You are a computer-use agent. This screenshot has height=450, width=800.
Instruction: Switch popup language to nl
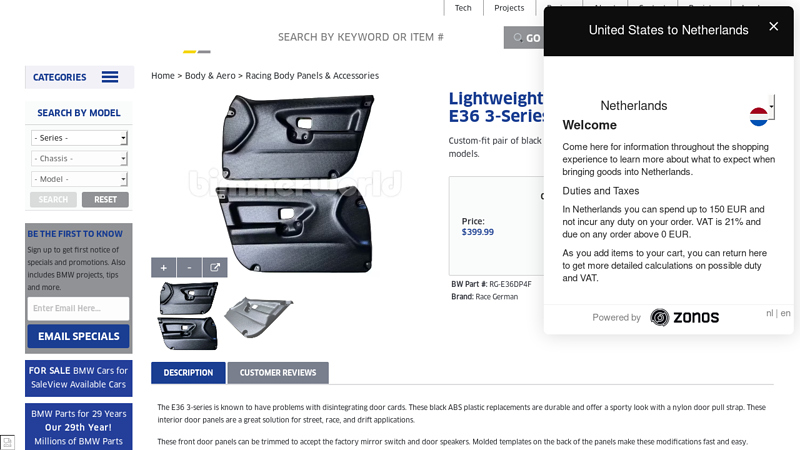pos(770,313)
